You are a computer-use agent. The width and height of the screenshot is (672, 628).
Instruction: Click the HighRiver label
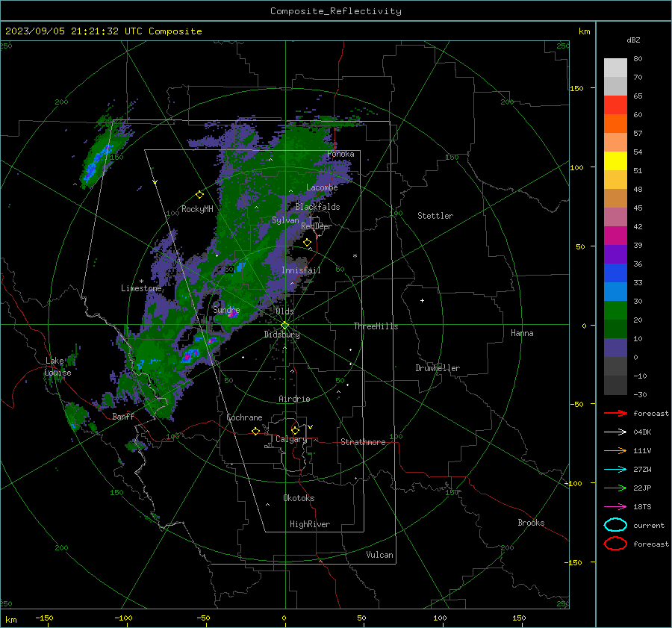(310, 524)
